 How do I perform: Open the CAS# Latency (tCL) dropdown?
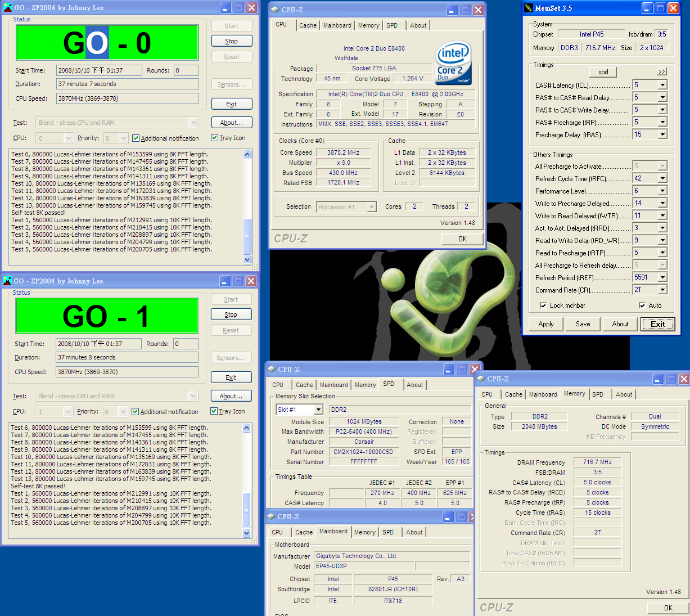coord(662,85)
